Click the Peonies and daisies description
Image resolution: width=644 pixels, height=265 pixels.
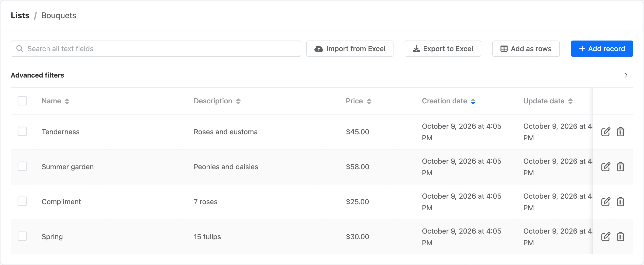click(x=226, y=167)
